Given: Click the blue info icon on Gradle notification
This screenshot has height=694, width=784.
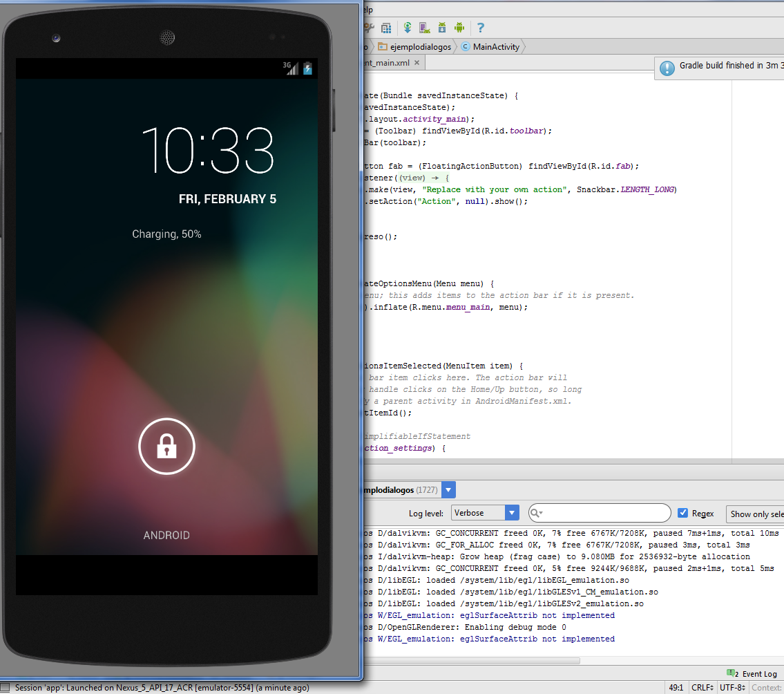Looking at the screenshot, I should pyautogui.click(x=667, y=68).
